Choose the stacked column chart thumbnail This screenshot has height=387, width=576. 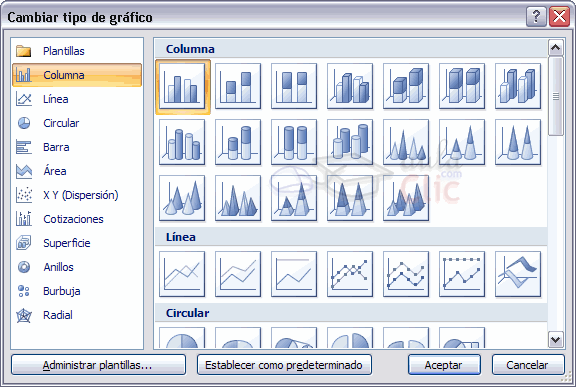pyautogui.click(x=238, y=87)
